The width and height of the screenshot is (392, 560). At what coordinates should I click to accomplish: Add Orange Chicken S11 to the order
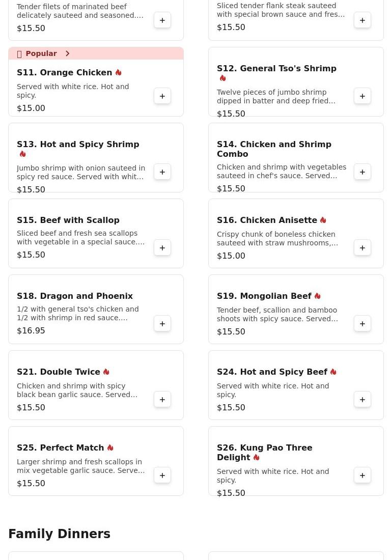click(162, 96)
